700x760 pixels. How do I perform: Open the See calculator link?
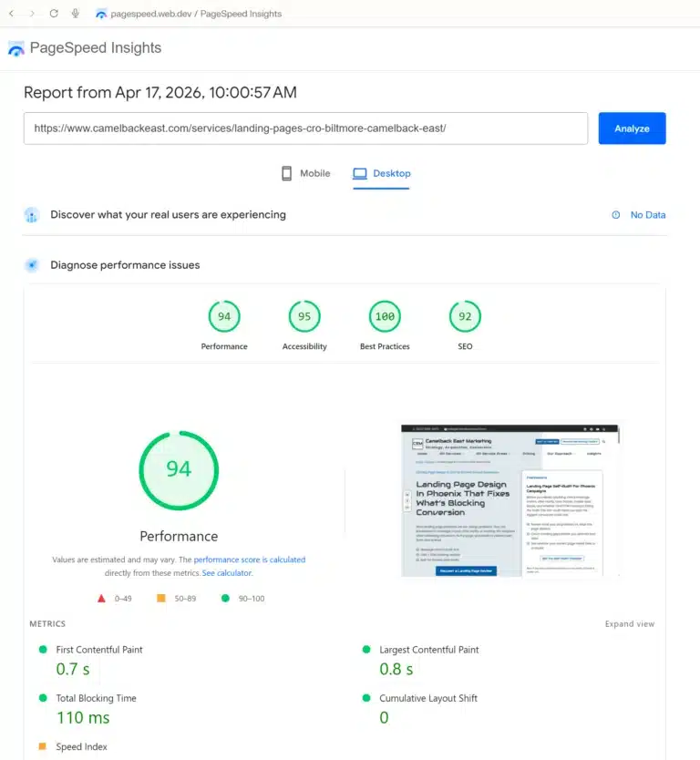[227, 573]
